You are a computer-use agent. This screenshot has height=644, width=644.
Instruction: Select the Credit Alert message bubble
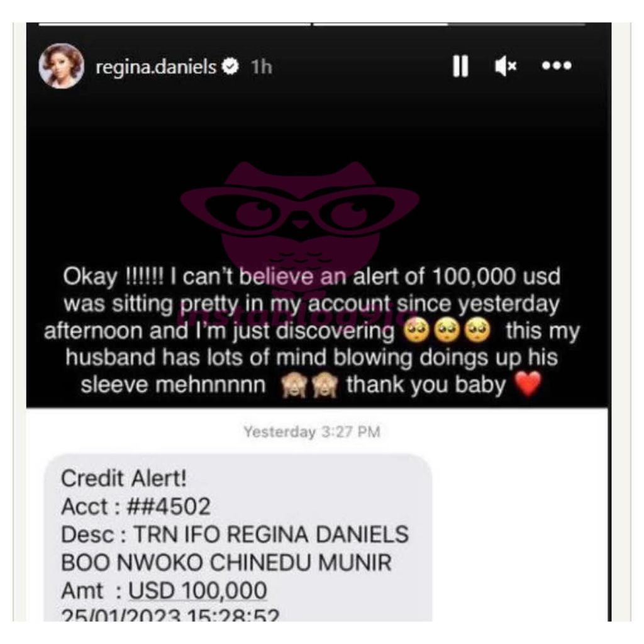point(238,538)
